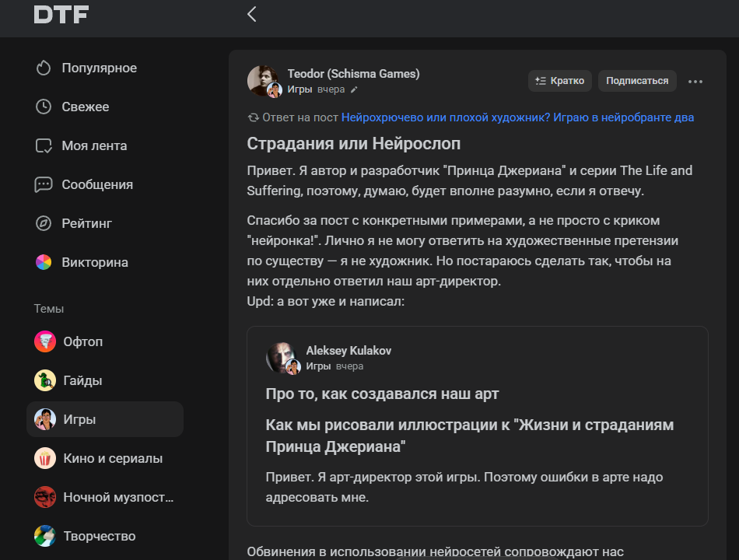Open Игры subsite link under Teodor
The width and height of the screenshot is (739, 560).
[x=299, y=89]
